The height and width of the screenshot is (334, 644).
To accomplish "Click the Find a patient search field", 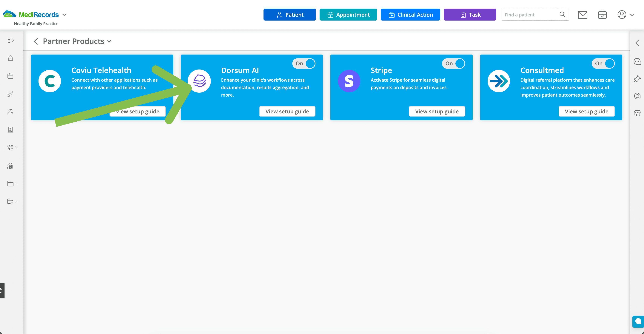I will (535, 15).
